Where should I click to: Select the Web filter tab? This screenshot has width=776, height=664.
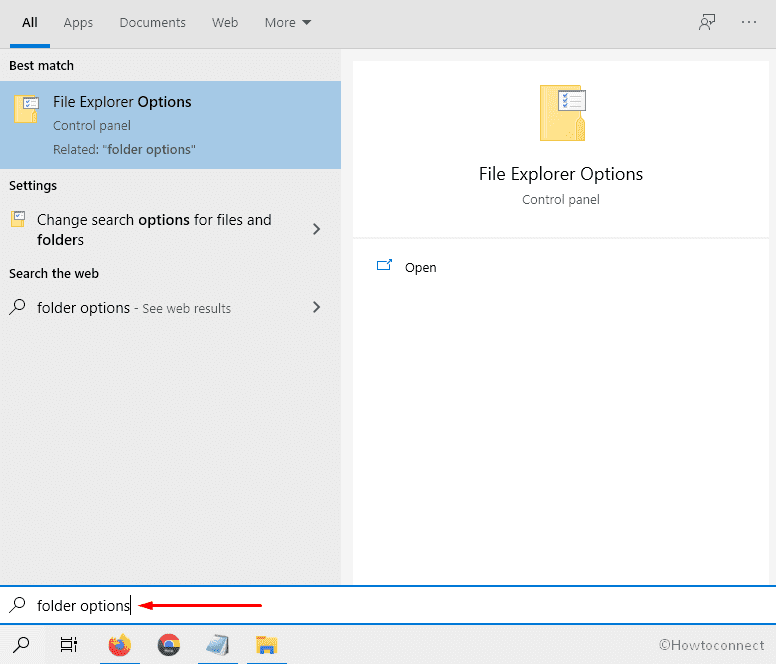pos(225,23)
